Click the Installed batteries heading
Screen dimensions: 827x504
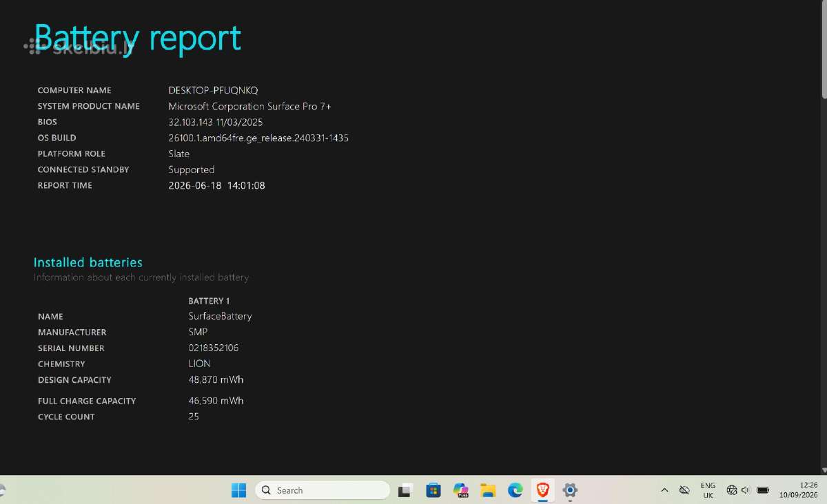[x=88, y=262]
